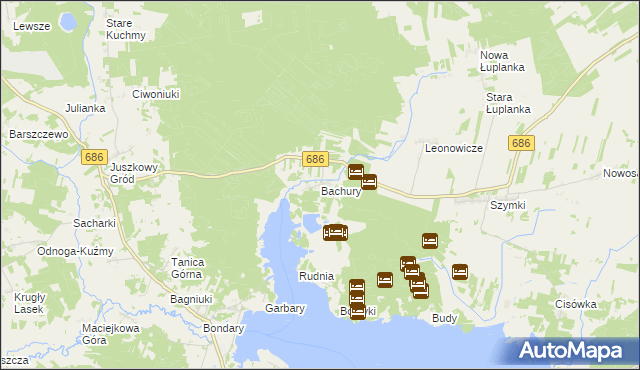The height and width of the screenshot is (370, 640).
Task: Click the small pond south of Bachury
Action: point(312,224)
